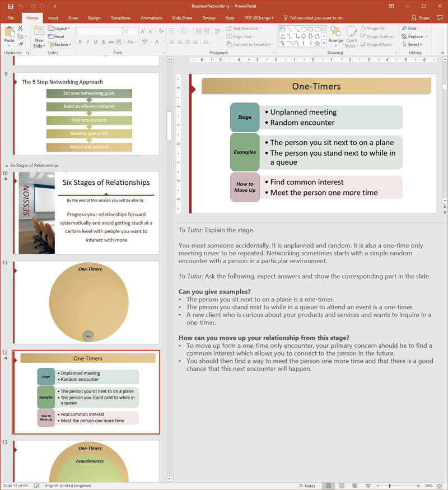Toggle Italic formatting
Image resolution: width=448 pixels, height=490 pixels.
88,42
